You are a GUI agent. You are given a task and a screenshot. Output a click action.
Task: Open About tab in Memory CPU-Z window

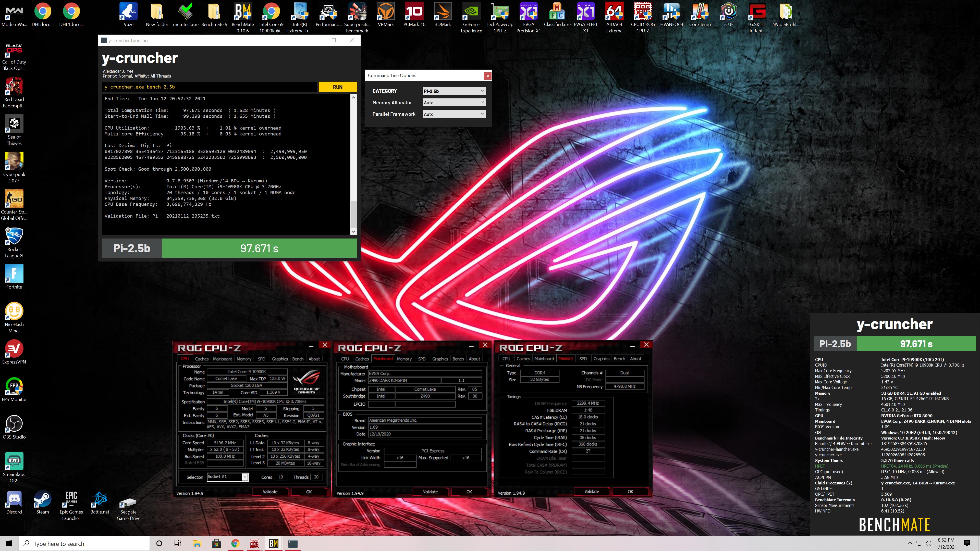click(x=635, y=358)
